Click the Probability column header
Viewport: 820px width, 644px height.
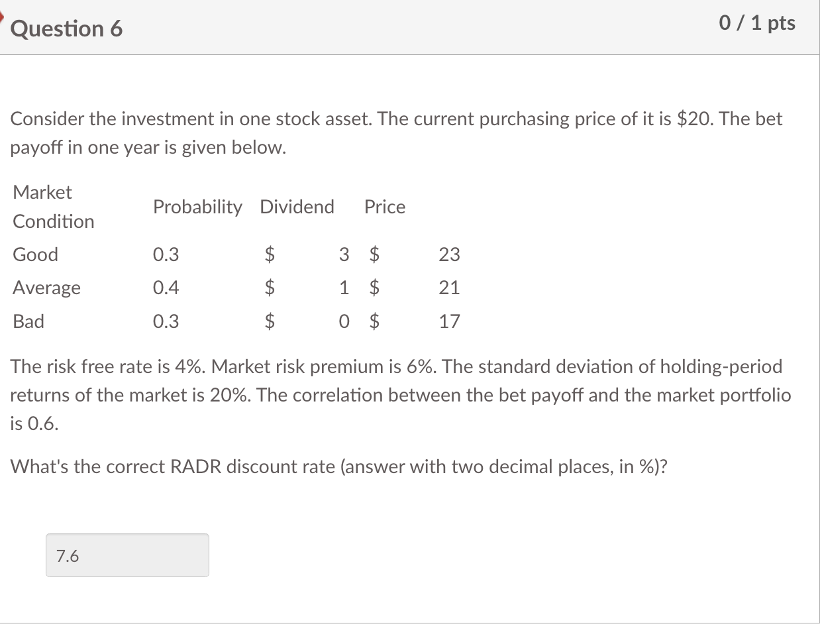pyautogui.click(x=197, y=207)
